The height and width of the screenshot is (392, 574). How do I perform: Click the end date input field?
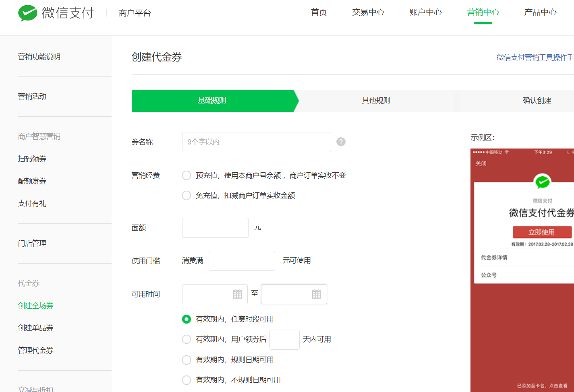click(294, 294)
